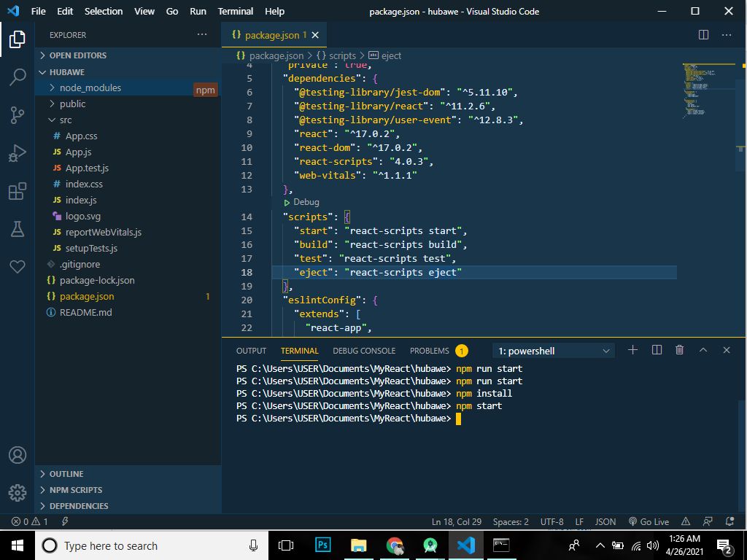Click the editor minimap
The width and height of the screenshot is (747, 560).
(x=708, y=90)
